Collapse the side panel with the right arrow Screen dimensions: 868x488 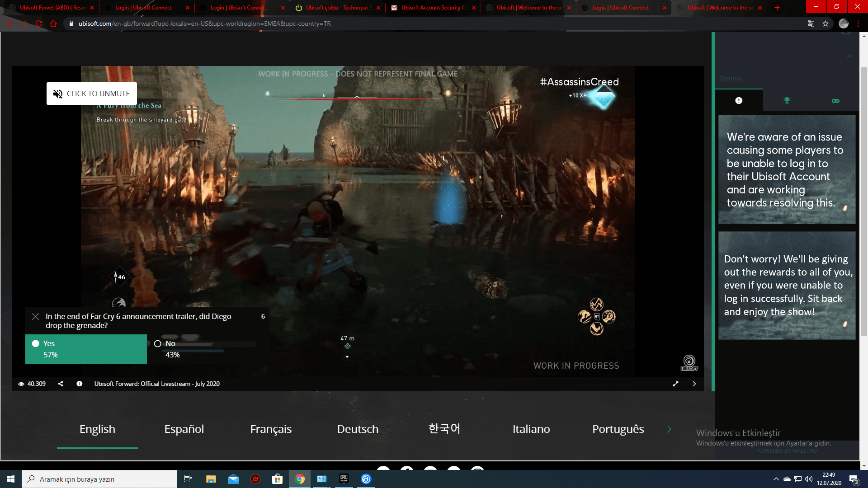[694, 384]
